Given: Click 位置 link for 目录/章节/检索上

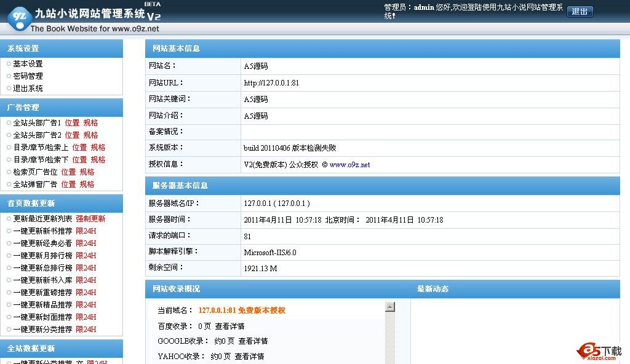Looking at the screenshot, I should pos(79,148).
